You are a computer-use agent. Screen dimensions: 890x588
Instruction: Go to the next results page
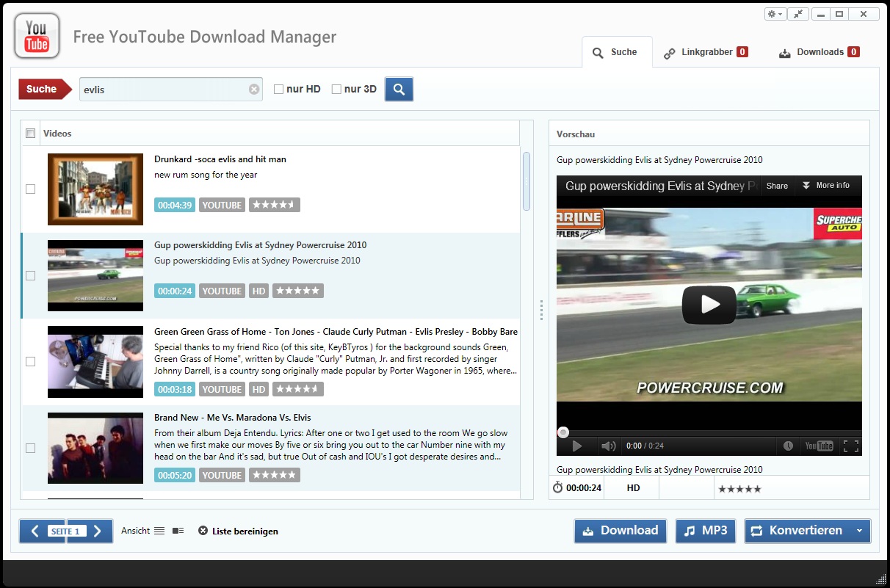(x=99, y=531)
